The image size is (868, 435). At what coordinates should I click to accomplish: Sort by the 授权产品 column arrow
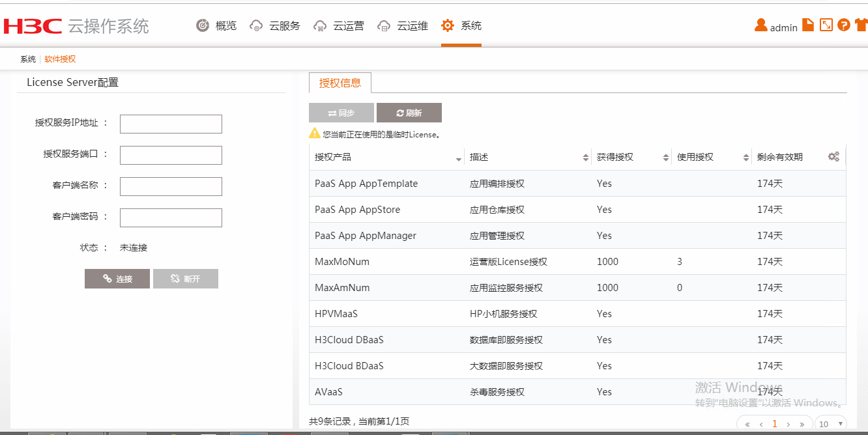click(x=459, y=159)
